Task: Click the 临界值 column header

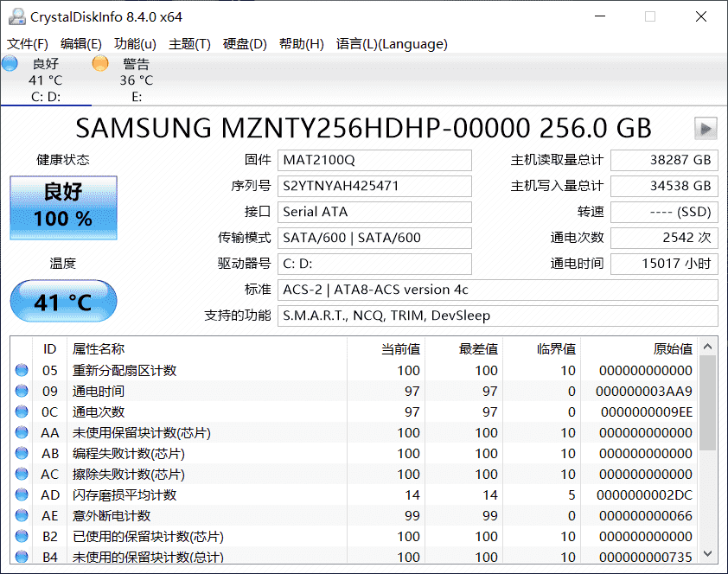Action: [542, 349]
